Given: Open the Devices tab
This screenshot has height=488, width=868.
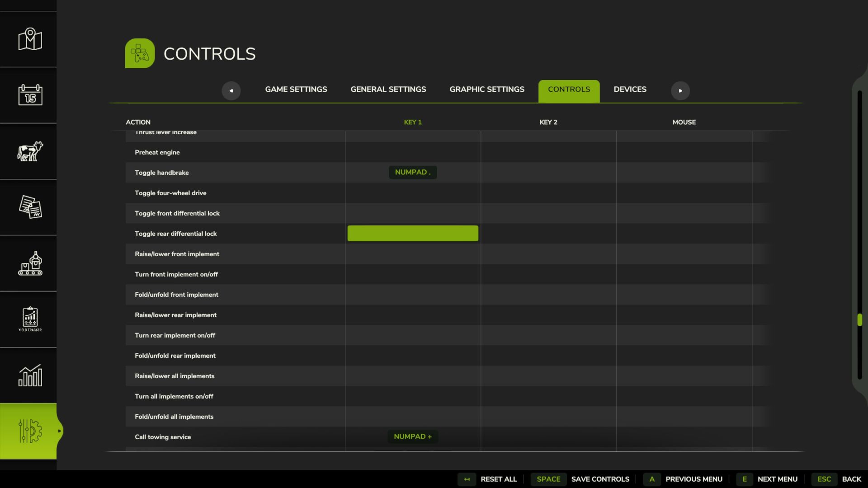Looking at the screenshot, I should [x=630, y=89].
